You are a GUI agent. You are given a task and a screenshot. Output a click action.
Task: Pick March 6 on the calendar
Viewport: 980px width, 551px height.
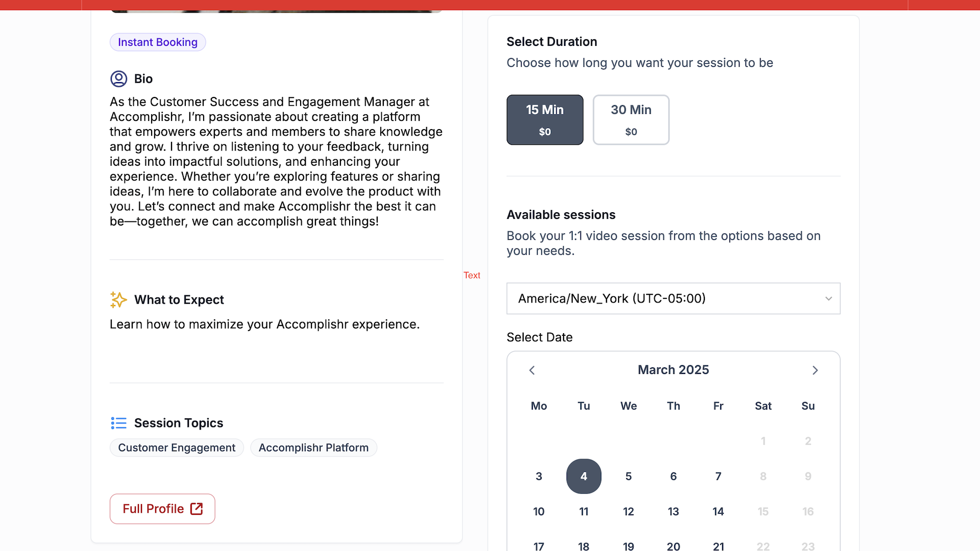673,476
